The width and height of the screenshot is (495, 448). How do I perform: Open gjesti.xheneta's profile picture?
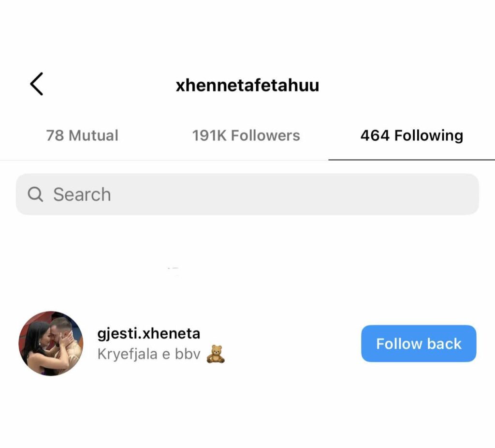point(51,343)
